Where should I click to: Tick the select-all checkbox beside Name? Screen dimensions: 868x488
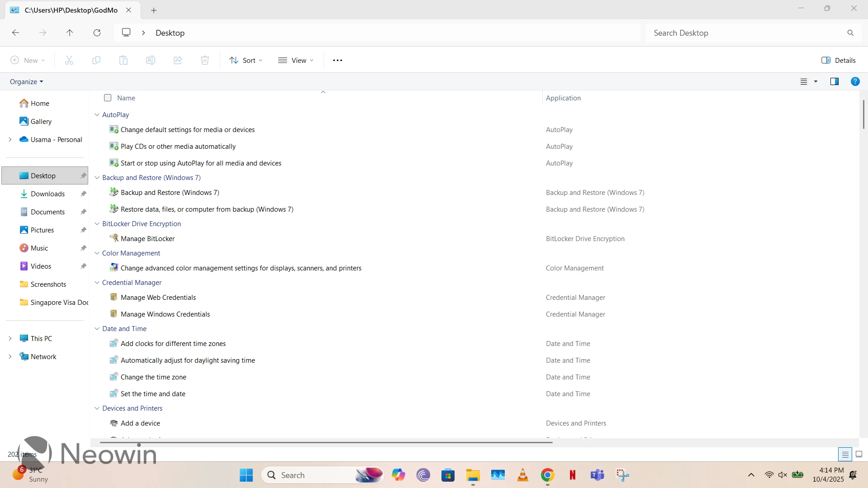tap(108, 98)
